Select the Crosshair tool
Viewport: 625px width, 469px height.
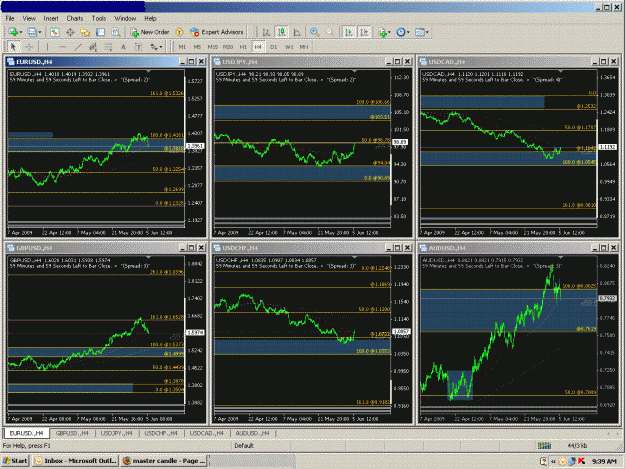tap(29, 47)
